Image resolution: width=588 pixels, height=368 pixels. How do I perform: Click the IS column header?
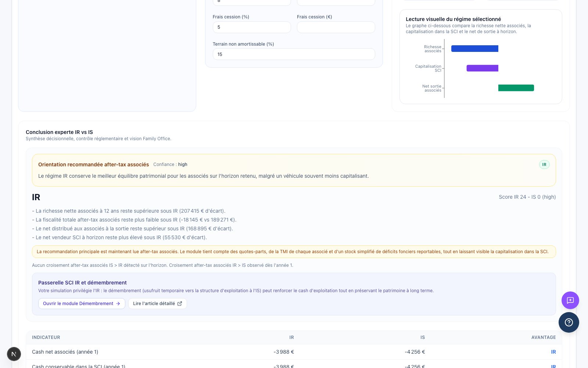[x=423, y=337]
